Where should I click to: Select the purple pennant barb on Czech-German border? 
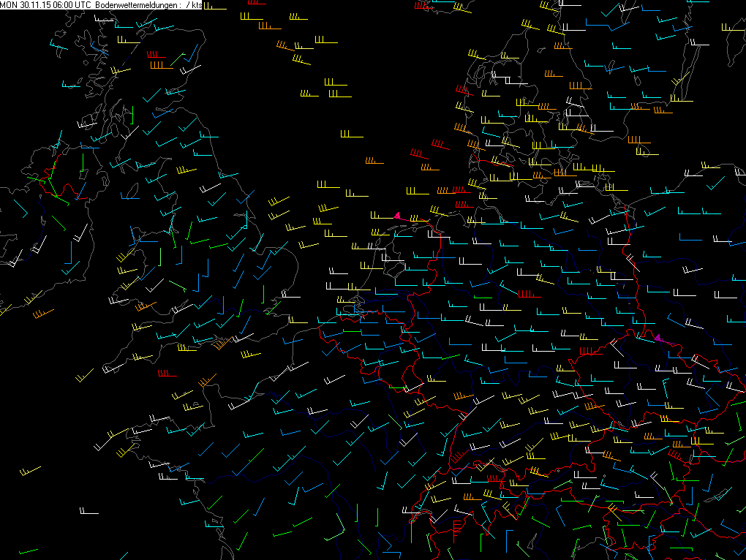pyautogui.click(x=658, y=338)
